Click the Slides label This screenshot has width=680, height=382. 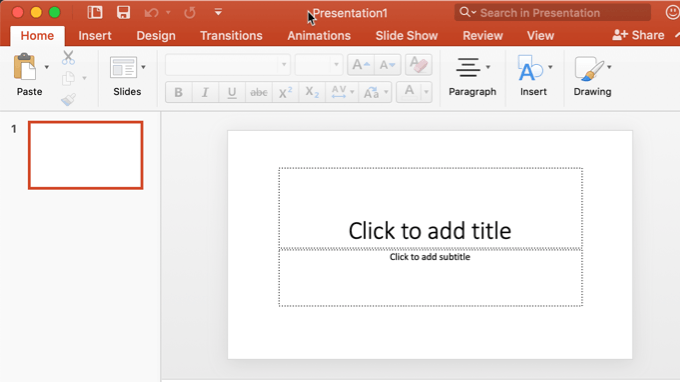pyautogui.click(x=127, y=91)
